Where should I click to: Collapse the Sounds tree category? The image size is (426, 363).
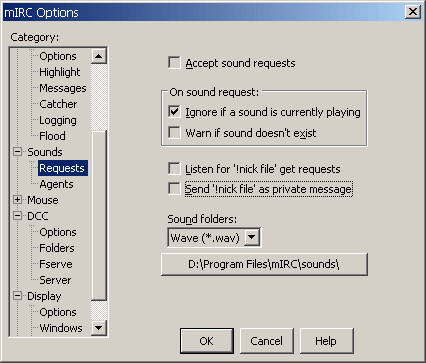pyautogui.click(x=17, y=152)
